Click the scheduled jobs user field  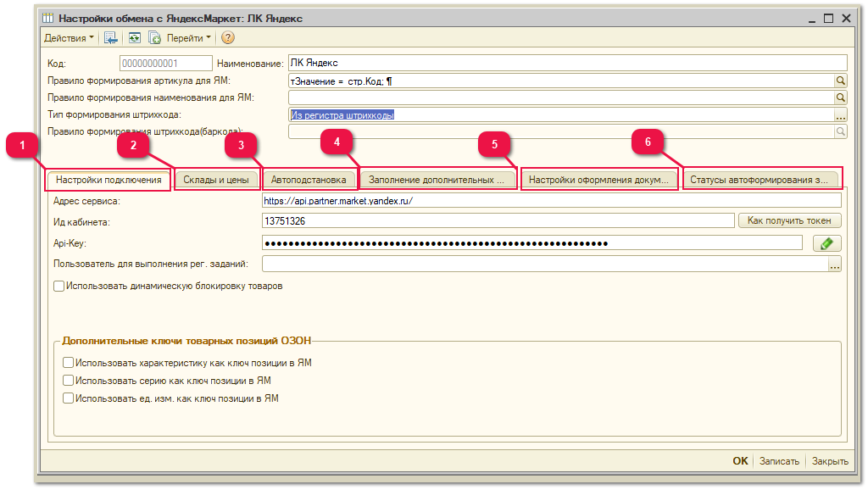545,264
